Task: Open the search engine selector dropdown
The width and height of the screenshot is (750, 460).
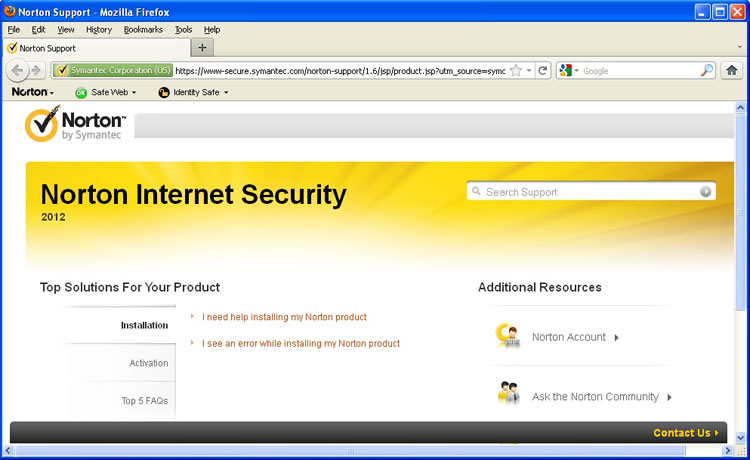Action: pyautogui.click(x=576, y=71)
